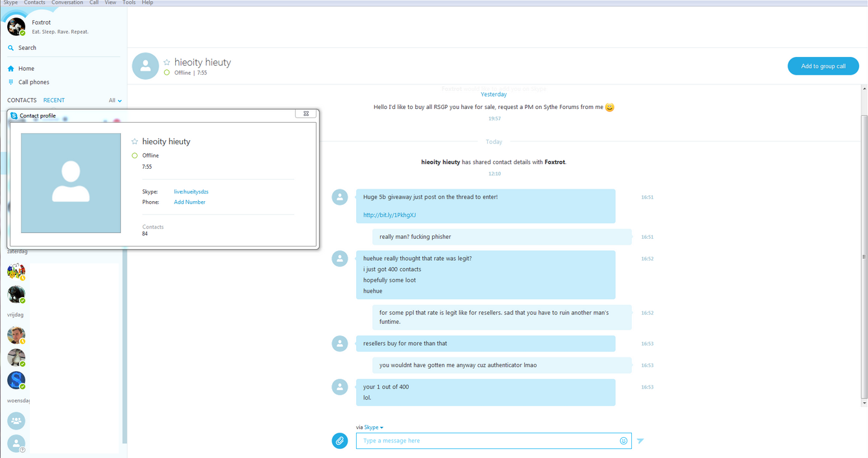Select the dark animal avatar contact under zaterdag
This screenshot has width=868, height=458.
tap(16, 295)
